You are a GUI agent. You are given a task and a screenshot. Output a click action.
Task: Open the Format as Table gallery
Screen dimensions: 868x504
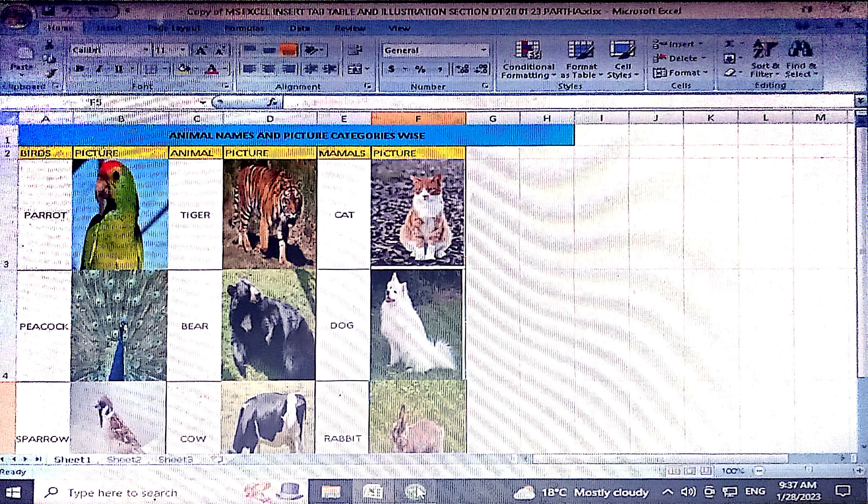(x=581, y=51)
